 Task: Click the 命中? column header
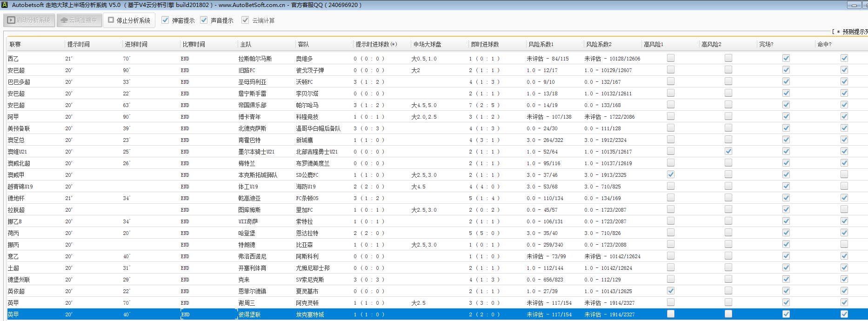[x=824, y=44]
